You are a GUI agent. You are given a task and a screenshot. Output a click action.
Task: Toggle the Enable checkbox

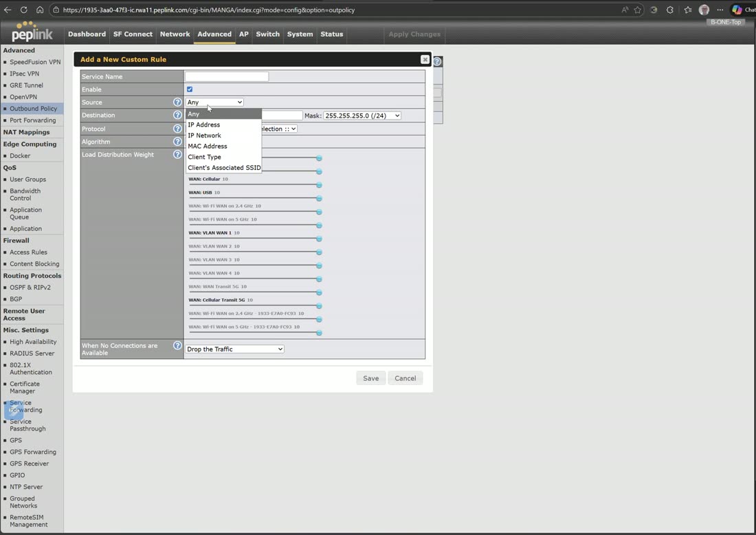(x=190, y=89)
